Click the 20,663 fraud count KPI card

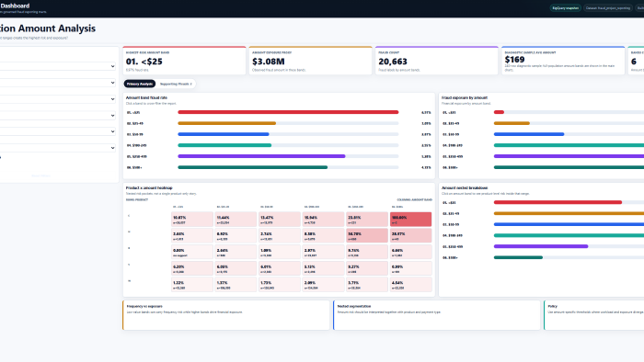coord(437,61)
